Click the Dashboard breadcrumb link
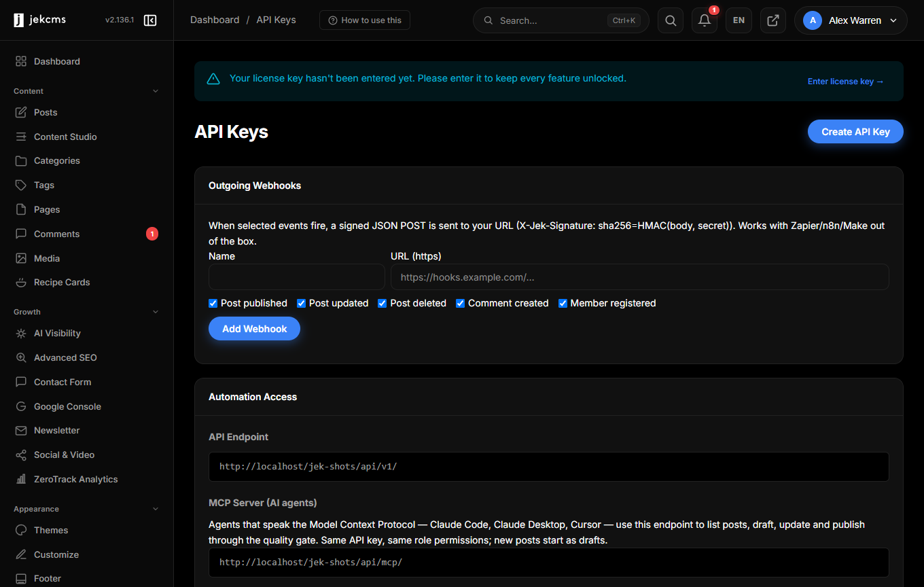924x587 pixels. coord(215,20)
